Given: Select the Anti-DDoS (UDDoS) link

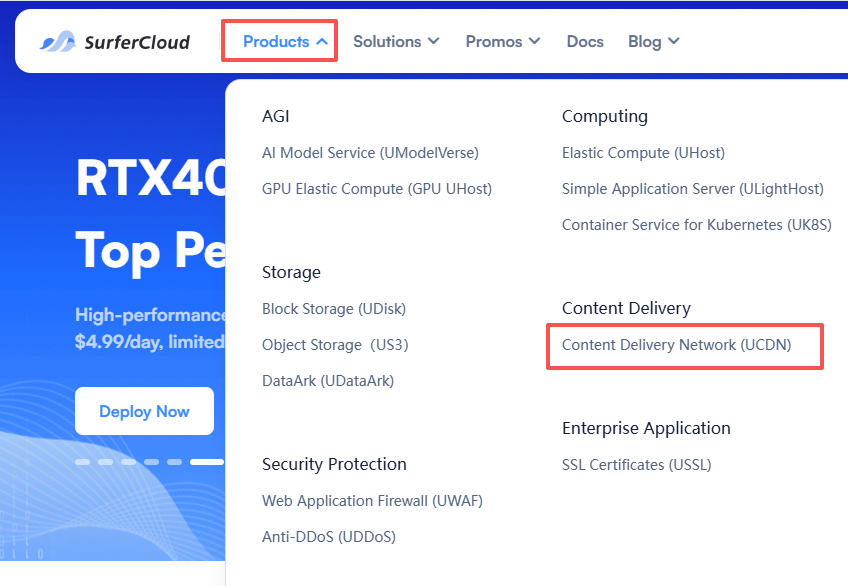Looking at the screenshot, I should pos(329,537).
